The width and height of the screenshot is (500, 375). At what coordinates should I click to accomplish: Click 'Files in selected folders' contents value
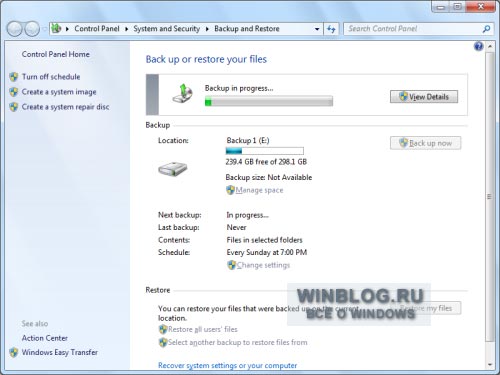[x=264, y=240]
